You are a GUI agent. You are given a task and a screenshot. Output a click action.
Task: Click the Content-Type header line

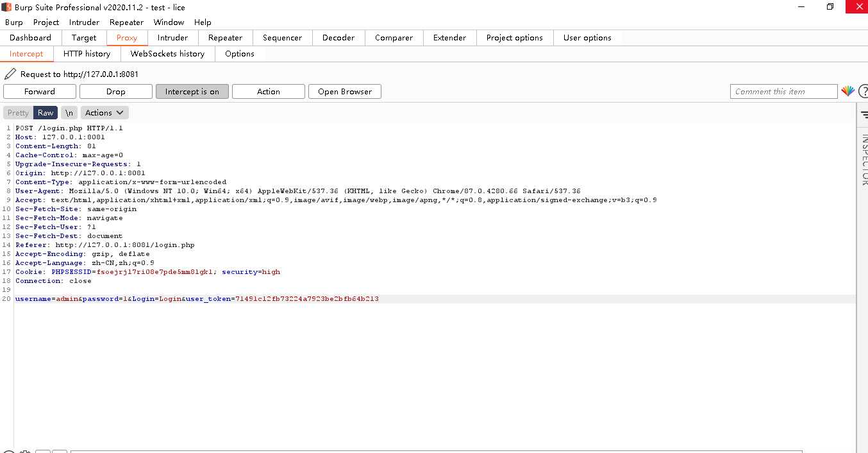coord(121,182)
